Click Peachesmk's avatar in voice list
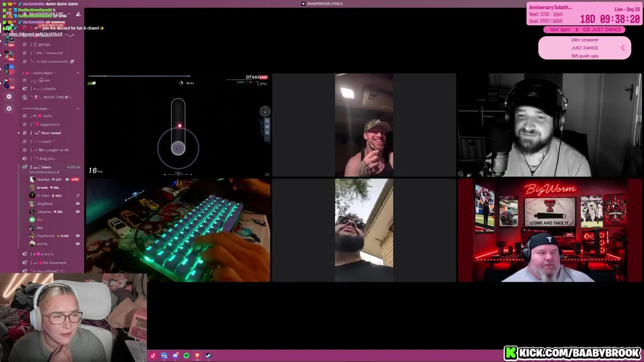The width and height of the screenshot is (644, 362). point(32,236)
